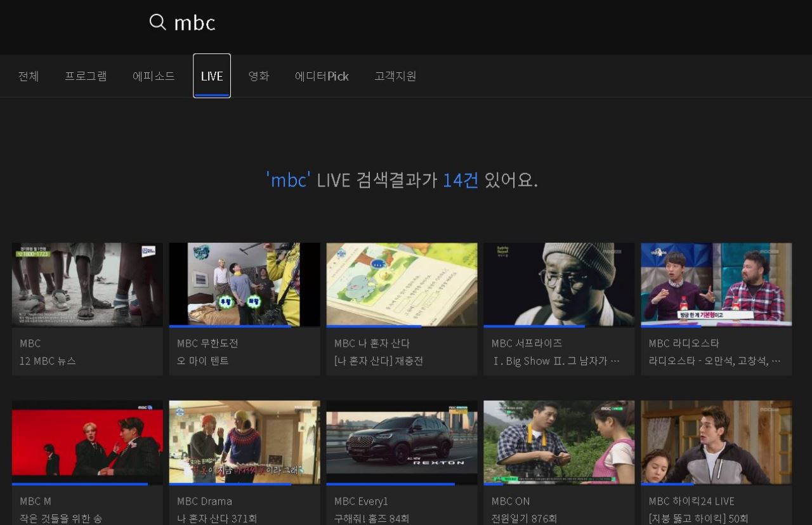Open the 프로그램 tab
Image resolution: width=812 pixels, height=525 pixels.
86,76
